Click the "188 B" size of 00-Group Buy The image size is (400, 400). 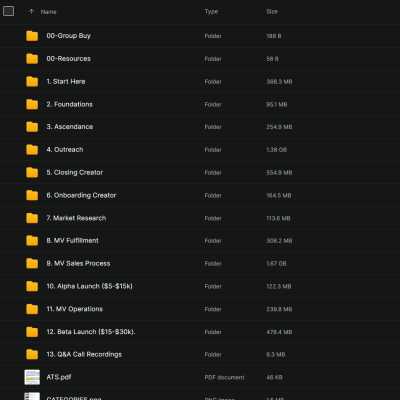274,36
